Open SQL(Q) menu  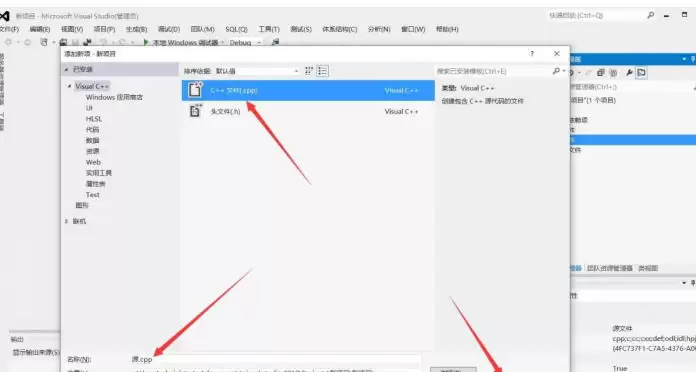pos(236,29)
